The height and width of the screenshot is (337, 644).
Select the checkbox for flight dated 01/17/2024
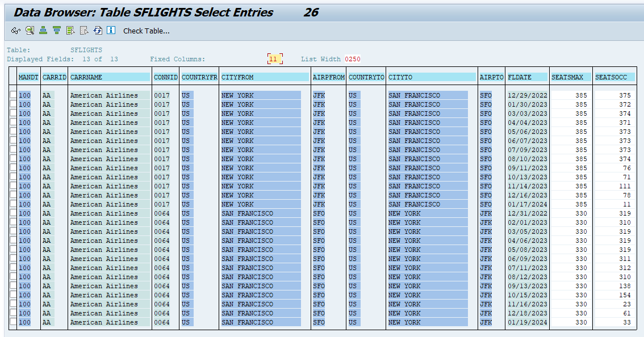pos(13,204)
